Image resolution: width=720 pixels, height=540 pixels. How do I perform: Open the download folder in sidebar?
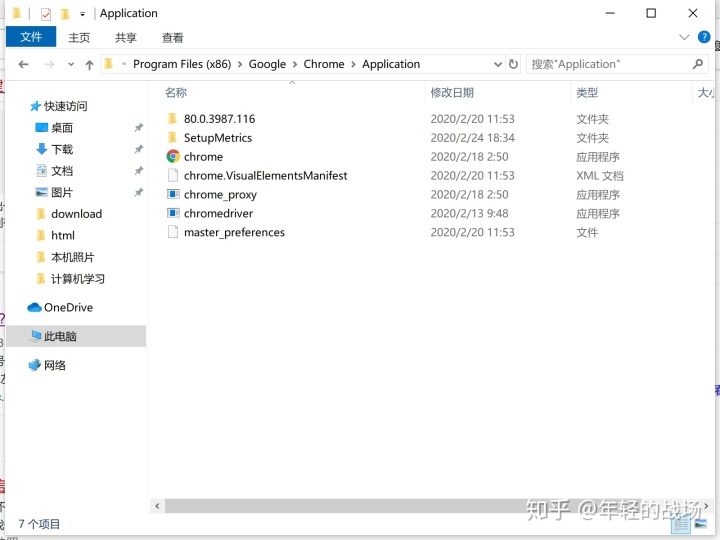pos(76,214)
